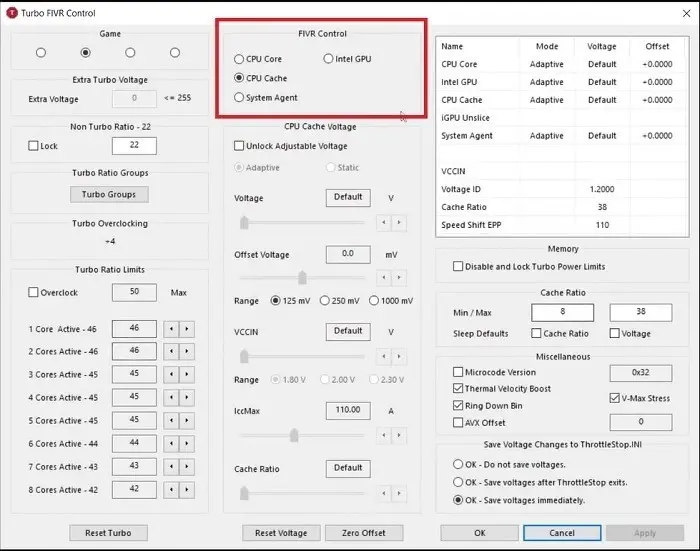Choose OK - Do not save voltages
This screenshot has width=700, height=551.
[458, 464]
